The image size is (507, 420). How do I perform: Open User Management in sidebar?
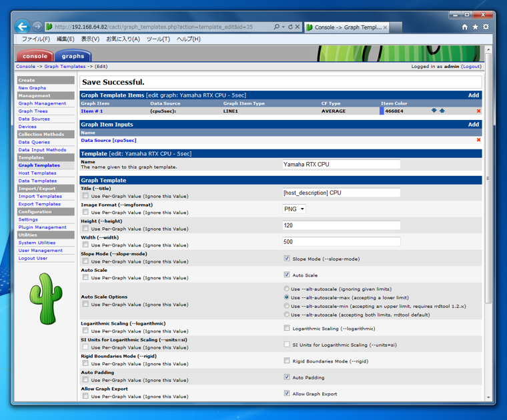coord(41,251)
